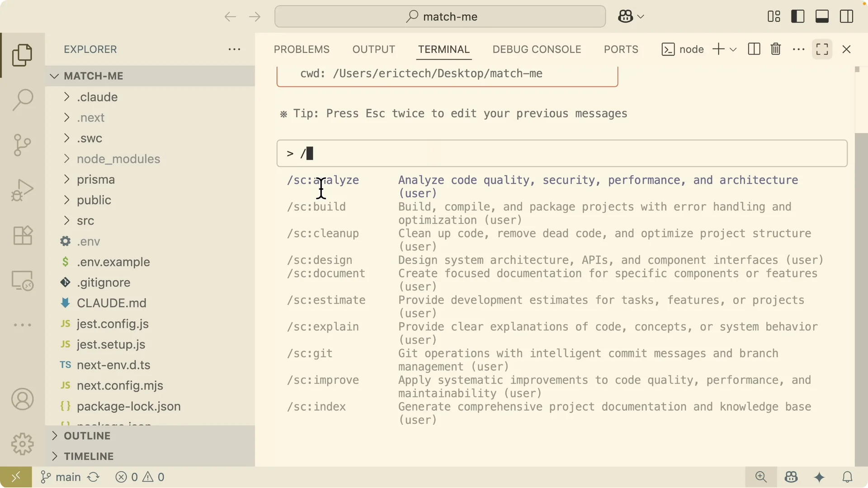The height and width of the screenshot is (488, 868).
Task: Expand the .claude folder
Action: tap(150, 97)
